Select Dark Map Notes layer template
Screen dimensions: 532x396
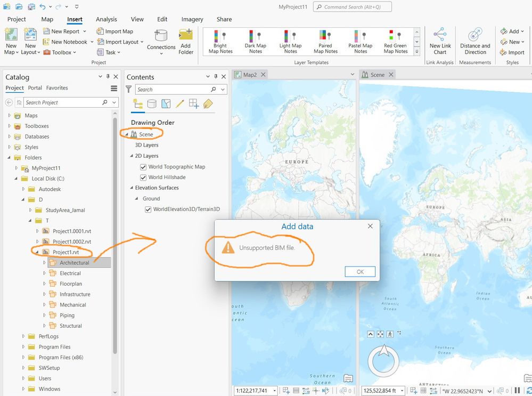tap(256, 42)
